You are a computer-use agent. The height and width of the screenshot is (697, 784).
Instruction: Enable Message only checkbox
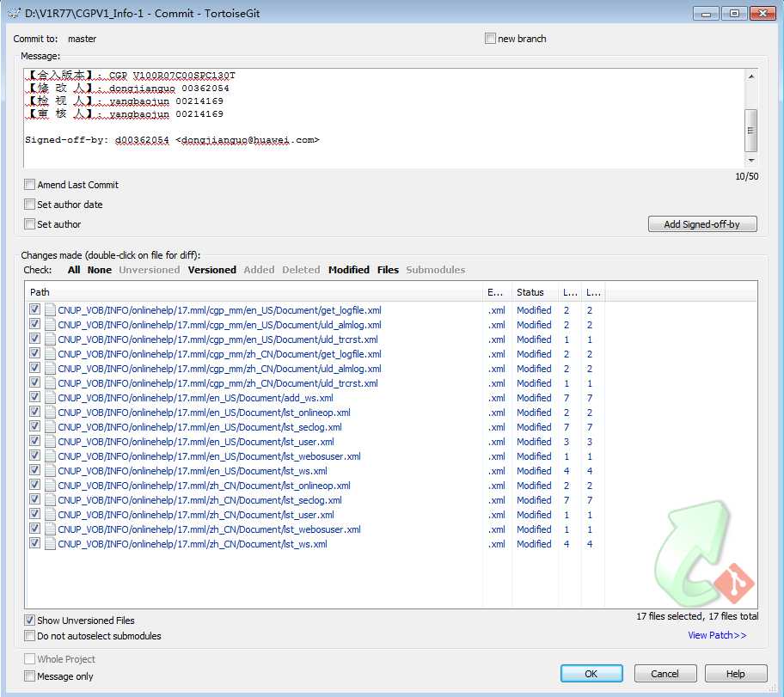point(29,676)
